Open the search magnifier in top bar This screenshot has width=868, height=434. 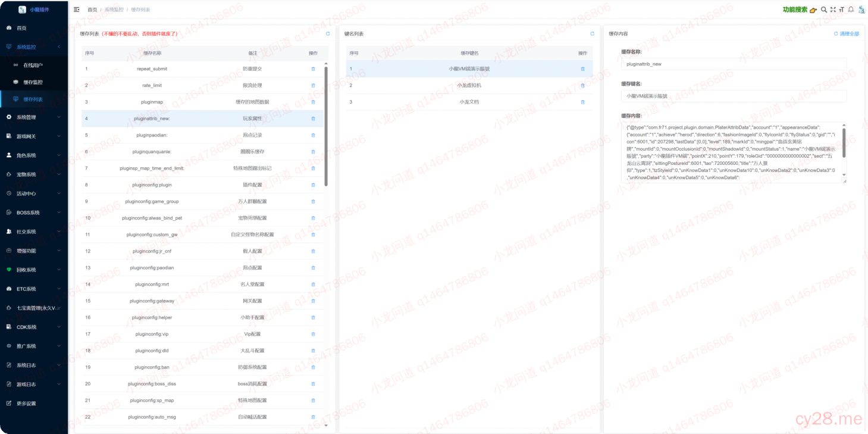tap(824, 10)
